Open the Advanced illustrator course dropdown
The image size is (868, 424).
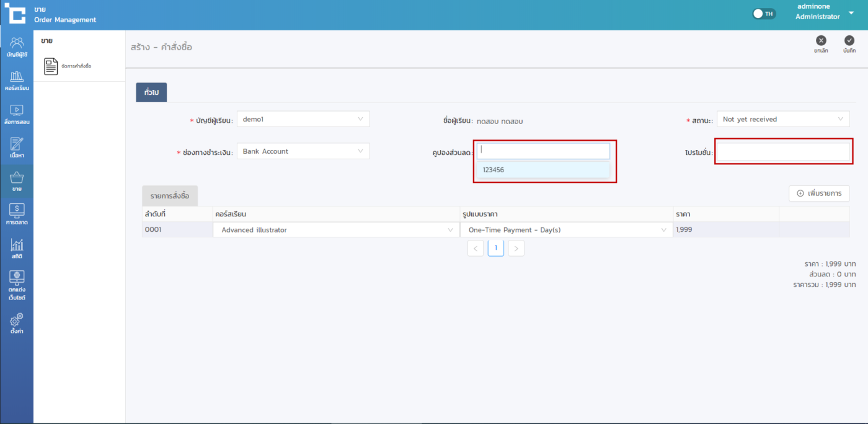[x=336, y=230]
